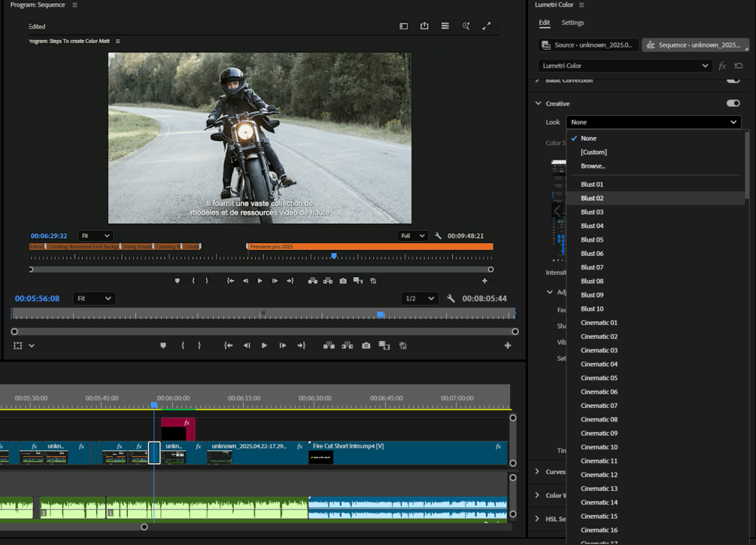Choose Blust 02 from the Look list
Image resolution: width=756 pixels, height=545 pixels.
click(592, 198)
